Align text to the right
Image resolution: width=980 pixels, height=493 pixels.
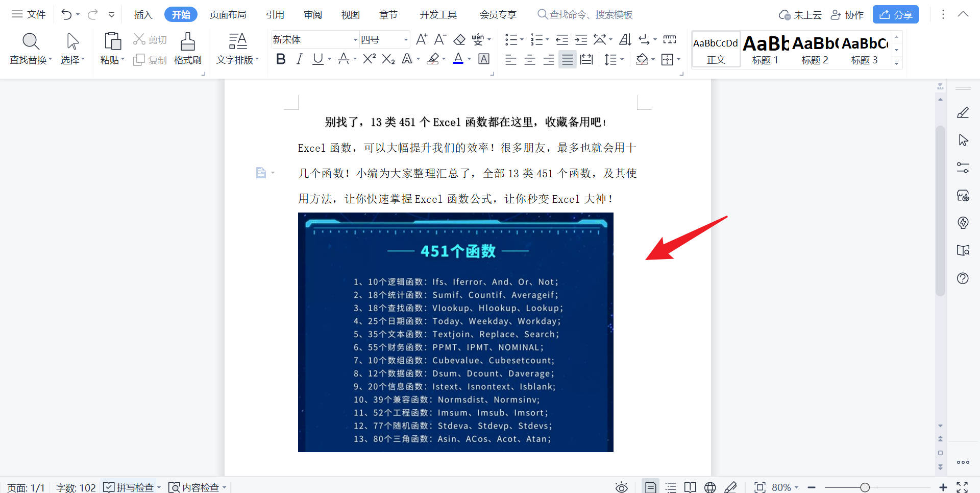tap(549, 60)
